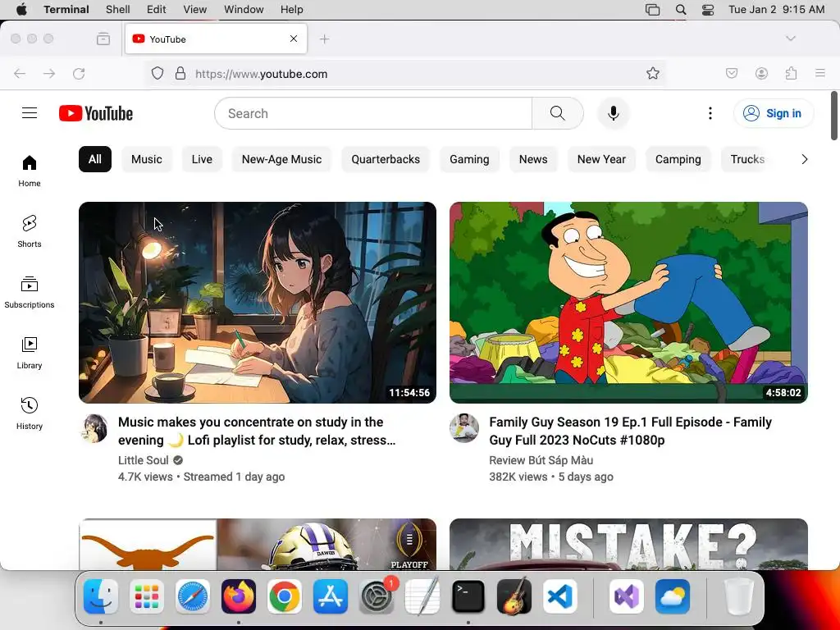Open the Shell menu in menu bar
The height and width of the screenshot is (630, 840).
pos(118,9)
